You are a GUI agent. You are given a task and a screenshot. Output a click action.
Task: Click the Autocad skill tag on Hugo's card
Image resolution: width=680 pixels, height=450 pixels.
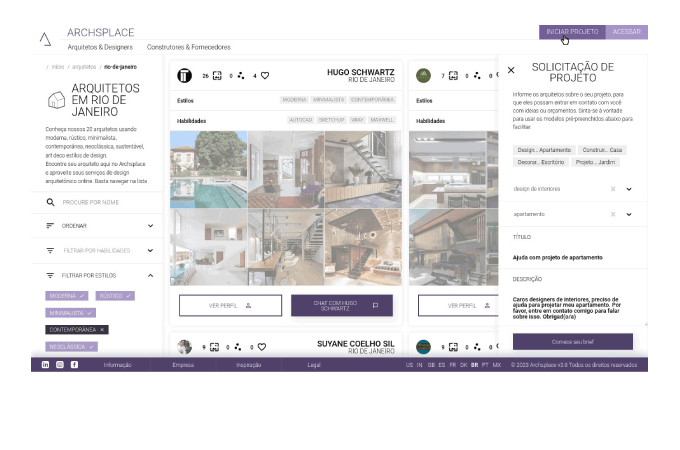point(301,120)
